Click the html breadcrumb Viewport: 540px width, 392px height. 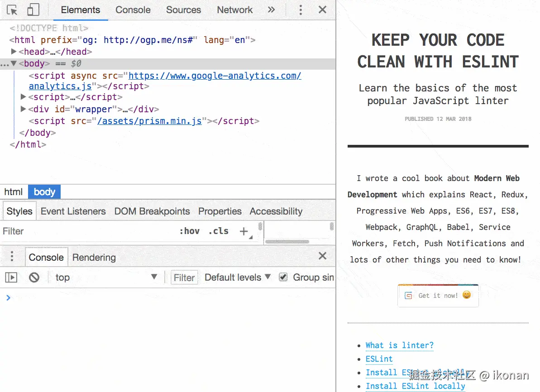coord(14,192)
